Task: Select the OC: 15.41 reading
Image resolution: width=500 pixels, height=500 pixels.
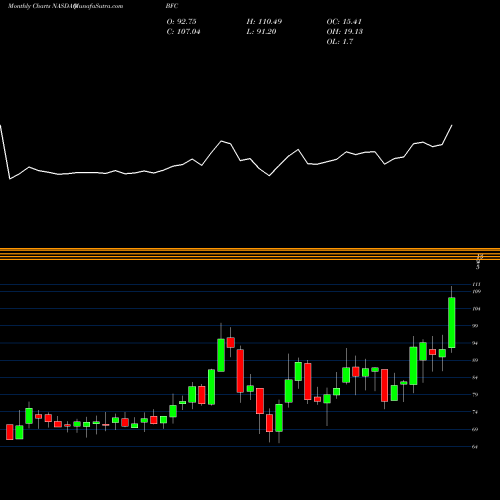Action: [344, 22]
